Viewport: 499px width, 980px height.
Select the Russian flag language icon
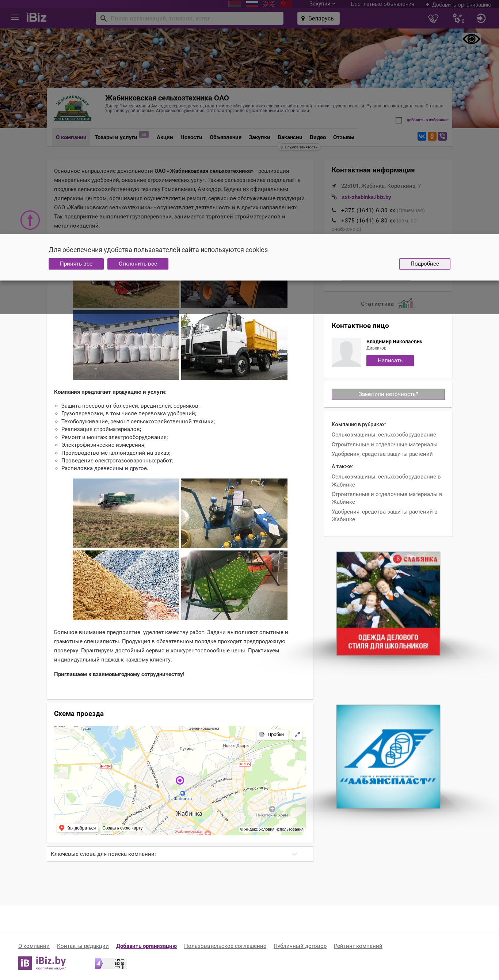click(x=252, y=4)
